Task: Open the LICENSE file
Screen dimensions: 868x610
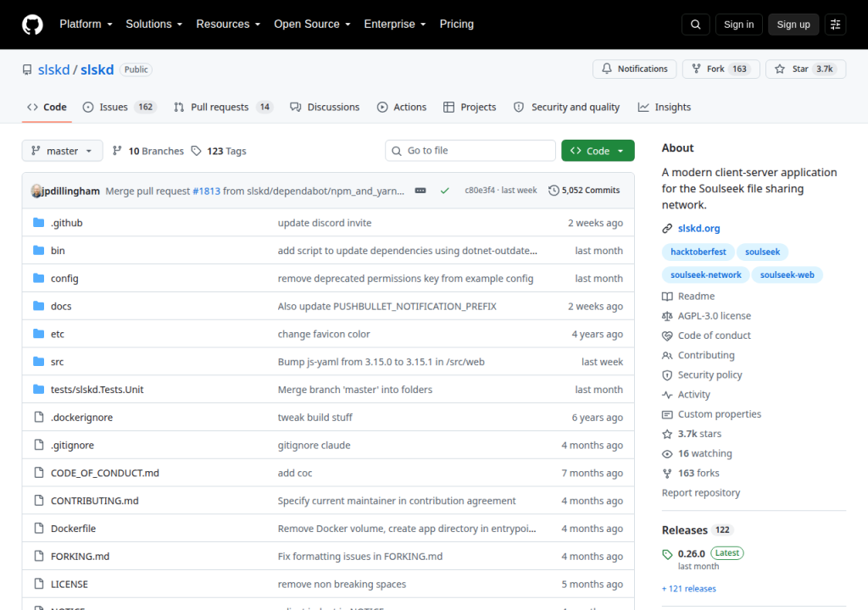Action: click(70, 584)
